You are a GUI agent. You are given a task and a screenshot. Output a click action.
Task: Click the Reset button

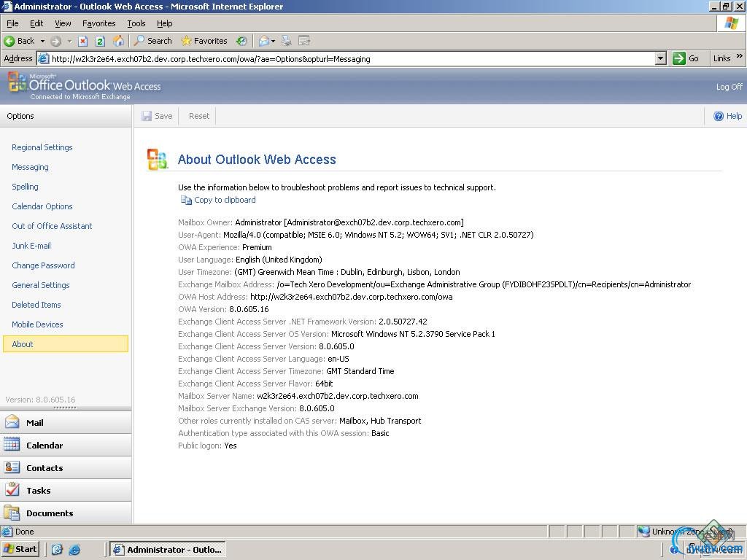198,116
